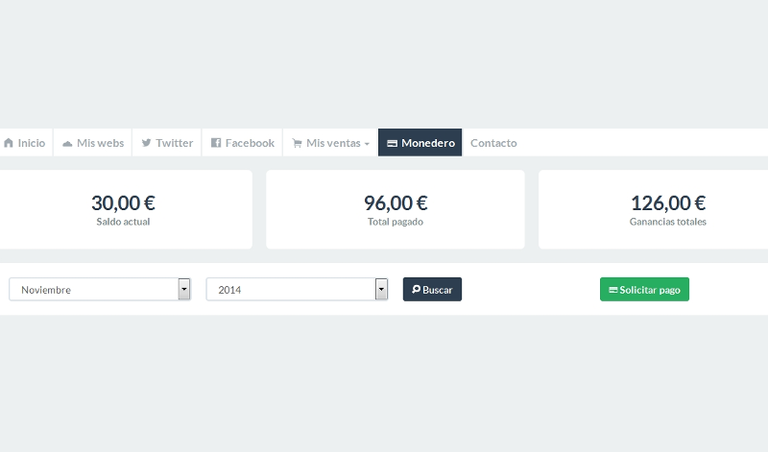
Task: Click the cloud icon for Mis webs
Action: pyautogui.click(x=67, y=143)
